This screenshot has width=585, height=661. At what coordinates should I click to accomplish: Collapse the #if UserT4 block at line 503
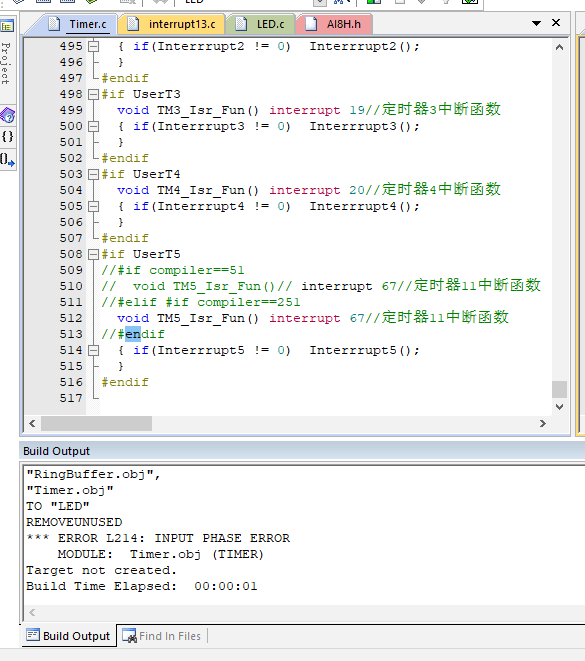(x=94, y=174)
